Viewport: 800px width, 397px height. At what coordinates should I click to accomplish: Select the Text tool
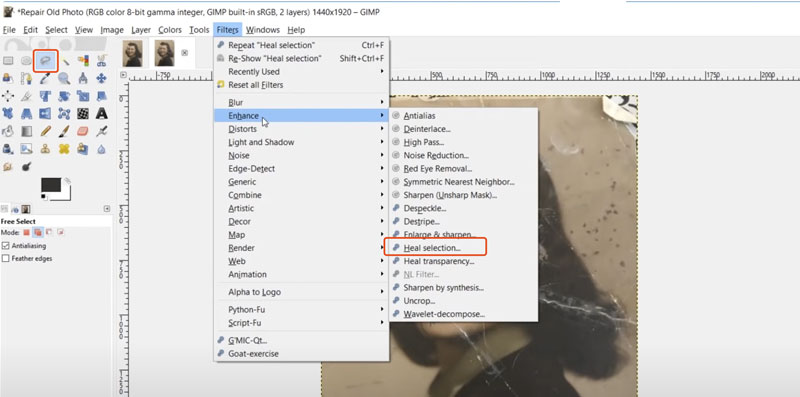[102, 113]
